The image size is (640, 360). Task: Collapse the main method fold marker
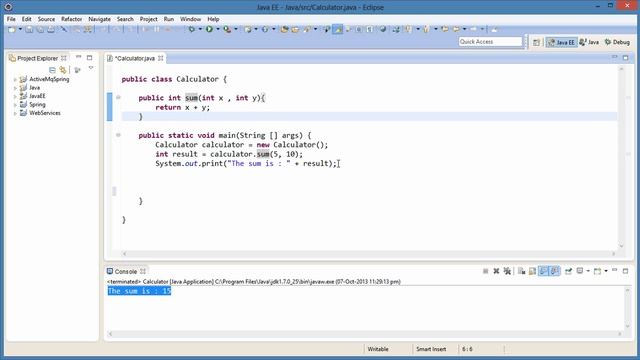pos(118,135)
